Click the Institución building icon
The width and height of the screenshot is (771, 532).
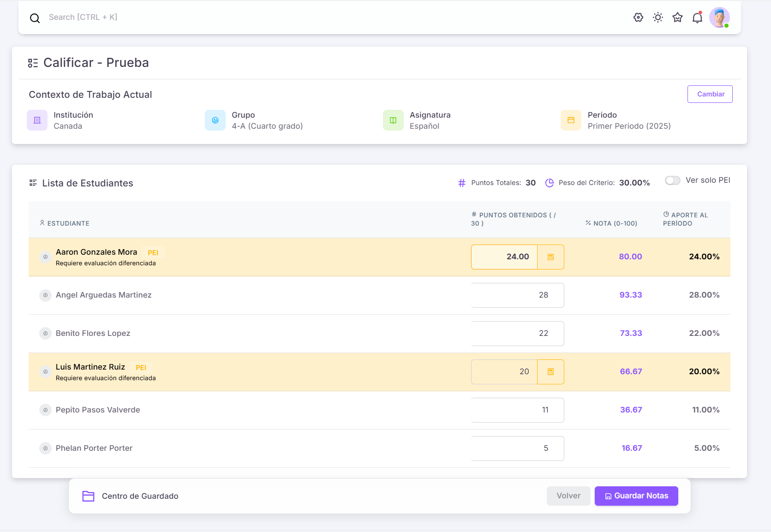point(37,120)
